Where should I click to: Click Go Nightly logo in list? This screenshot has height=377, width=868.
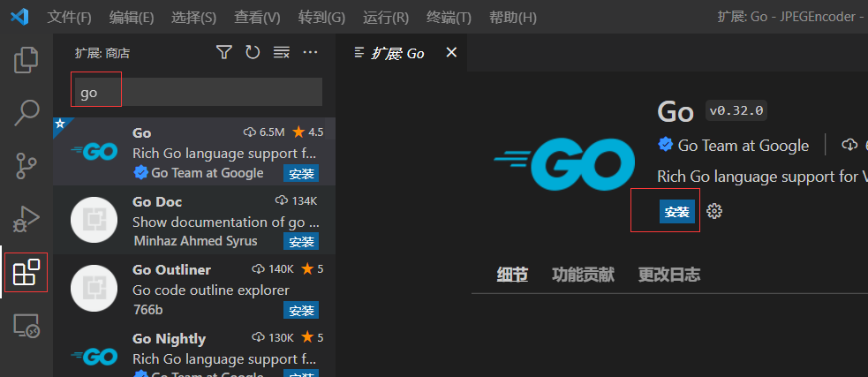pos(94,357)
